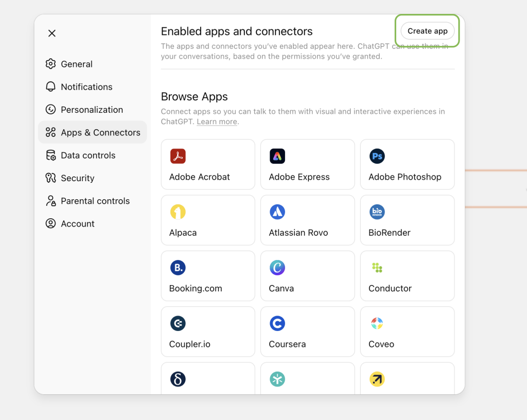
Task: Choose the Atlassian Rovo icon
Action: point(277,212)
